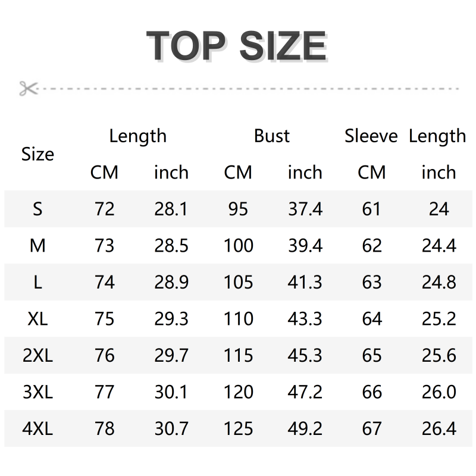Click length CM value 78 in 4XL row
The image size is (476, 476).
click(x=104, y=428)
